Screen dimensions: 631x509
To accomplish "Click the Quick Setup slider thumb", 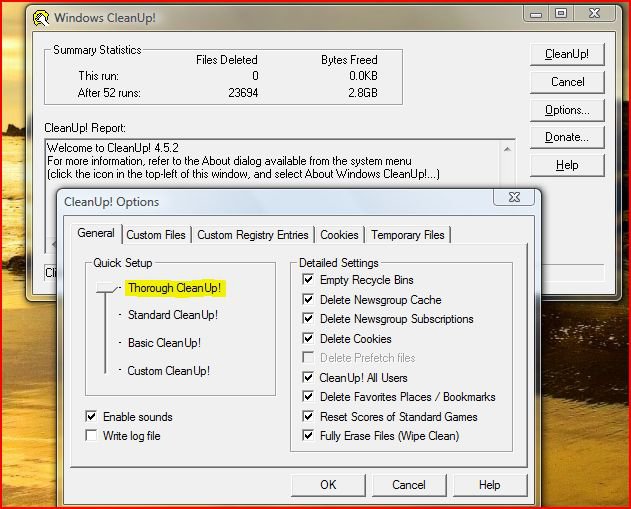I will pyautogui.click(x=106, y=288).
